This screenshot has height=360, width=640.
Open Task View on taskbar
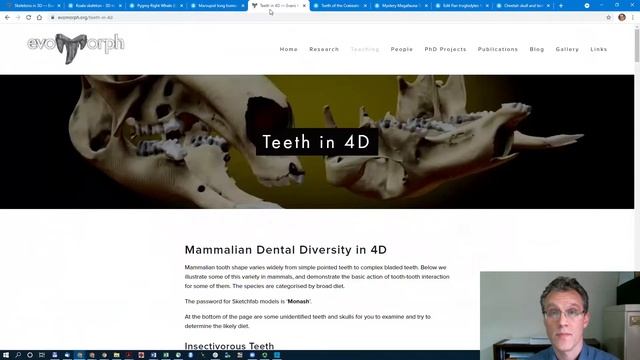click(x=42, y=355)
